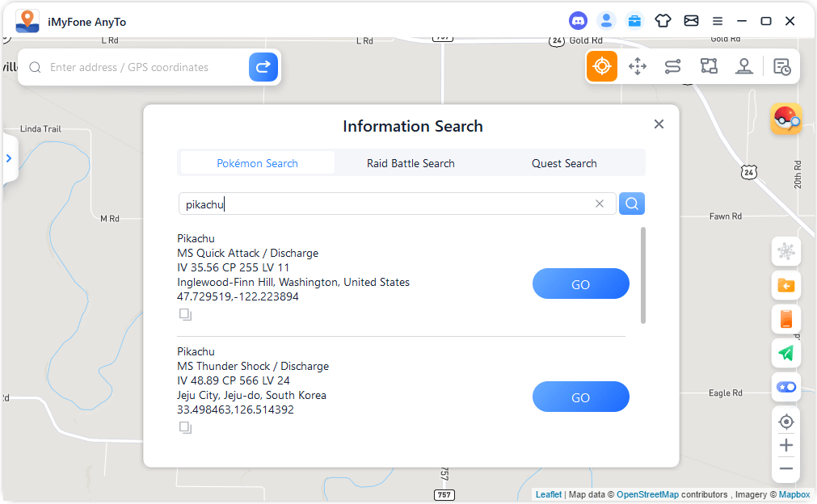Viewport: 817px width, 504px height.
Task: Close the Information Search dialog
Action: point(659,124)
